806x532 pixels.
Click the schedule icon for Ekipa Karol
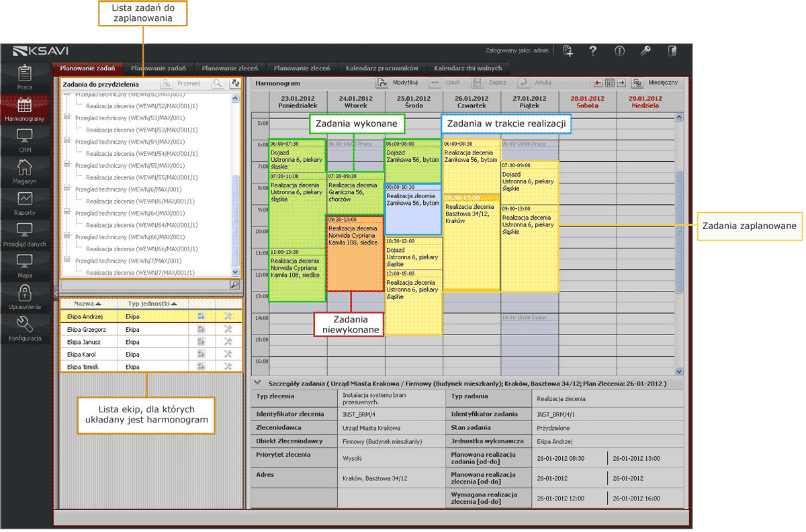[x=201, y=354]
